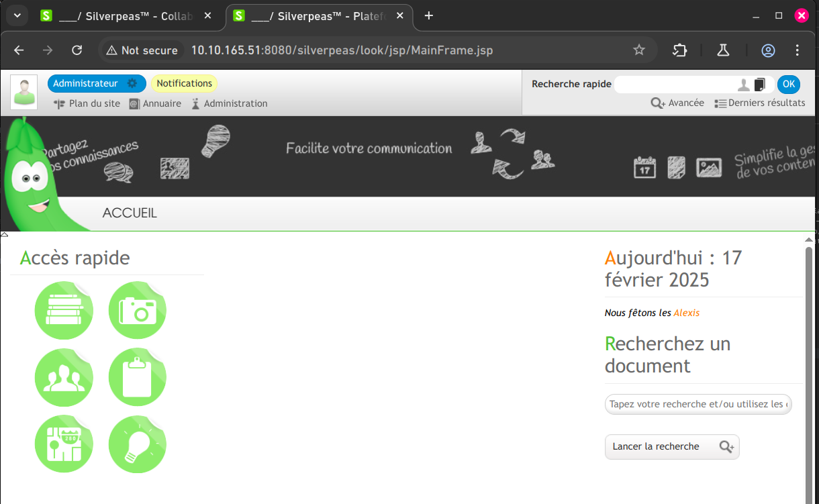
Task: Open the light bulb ideas icon
Action: point(138,444)
